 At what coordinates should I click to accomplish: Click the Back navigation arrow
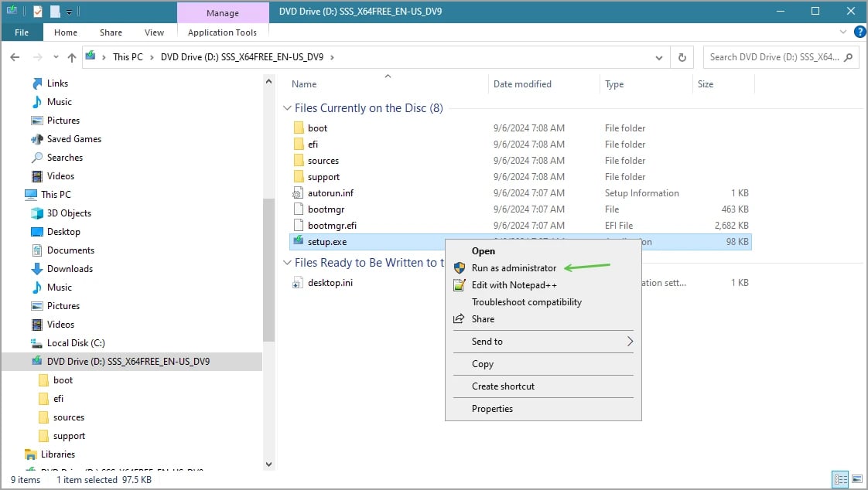tap(15, 57)
